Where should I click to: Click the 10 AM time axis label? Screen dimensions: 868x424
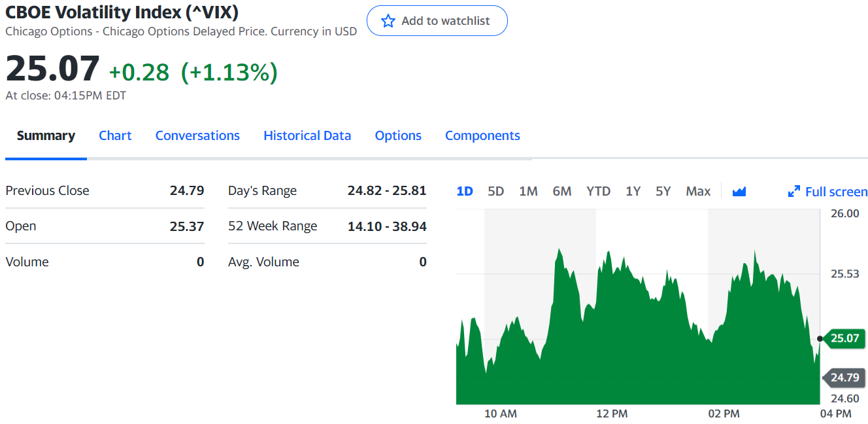[501, 414]
